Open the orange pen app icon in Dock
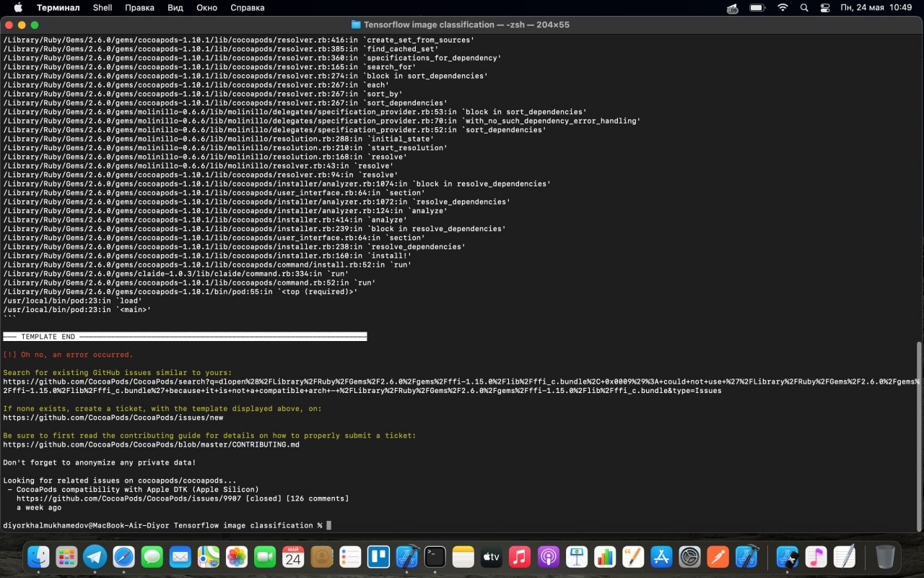924x578 pixels. click(x=718, y=556)
